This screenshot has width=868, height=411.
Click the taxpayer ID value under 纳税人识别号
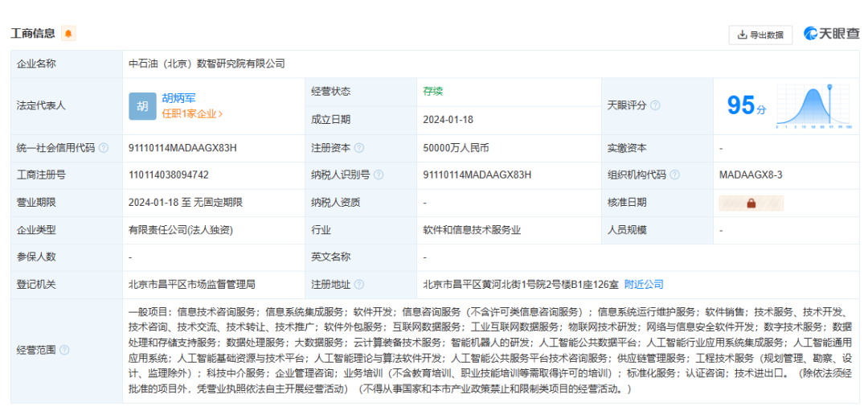tap(477, 175)
